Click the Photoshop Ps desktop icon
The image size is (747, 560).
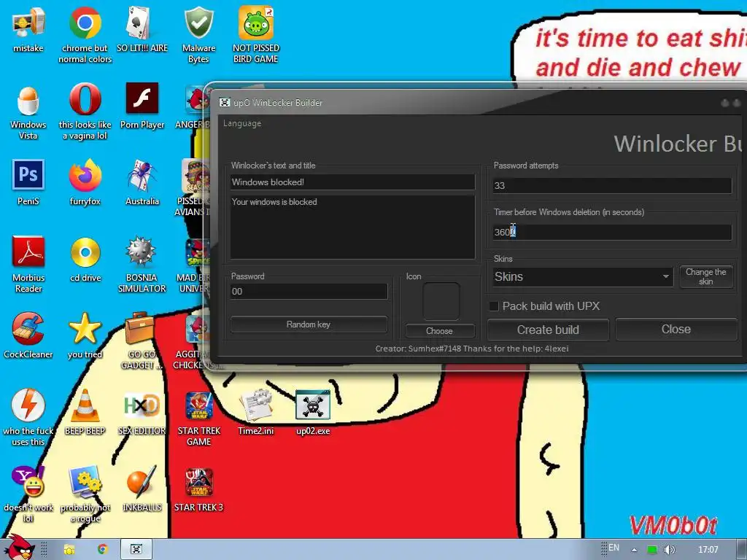click(x=28, y=175)
